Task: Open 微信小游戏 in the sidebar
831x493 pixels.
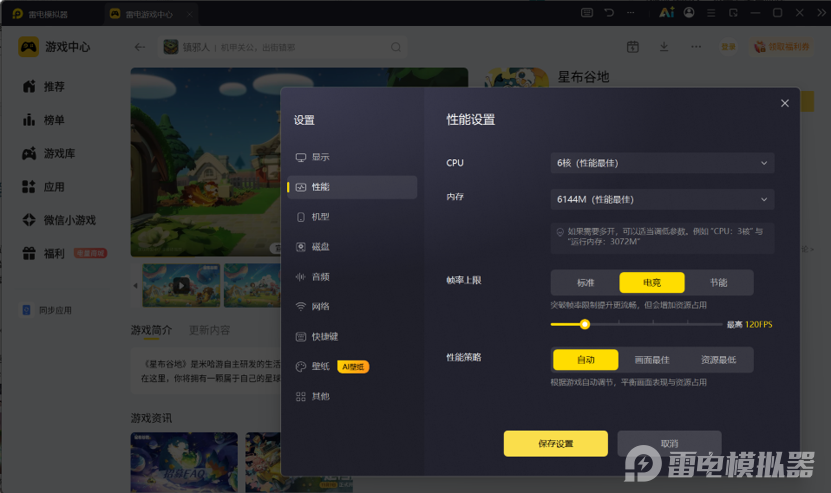Action: click(x=59, y=220)
